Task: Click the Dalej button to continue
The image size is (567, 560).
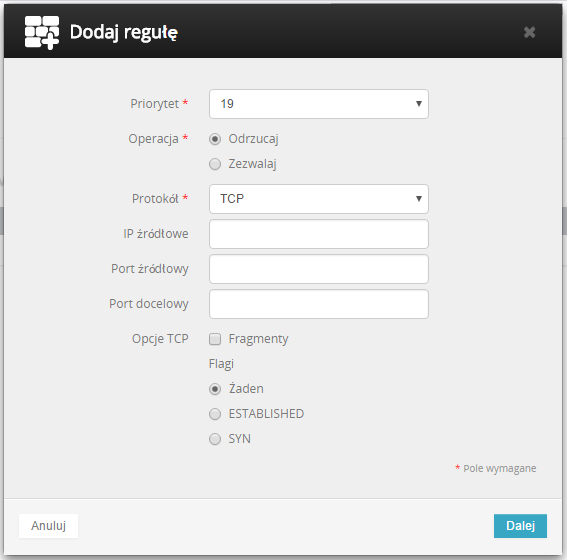Action: [520, 526]
